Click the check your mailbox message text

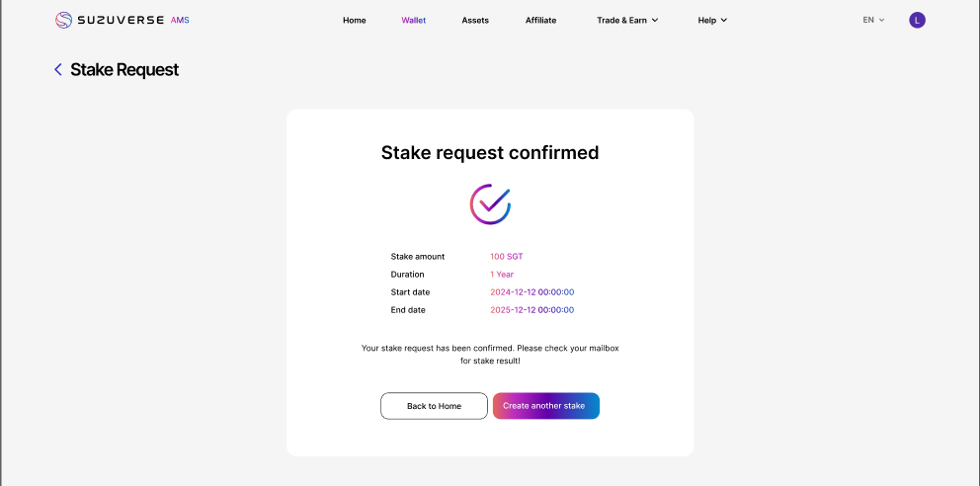[x=490, y=354]
